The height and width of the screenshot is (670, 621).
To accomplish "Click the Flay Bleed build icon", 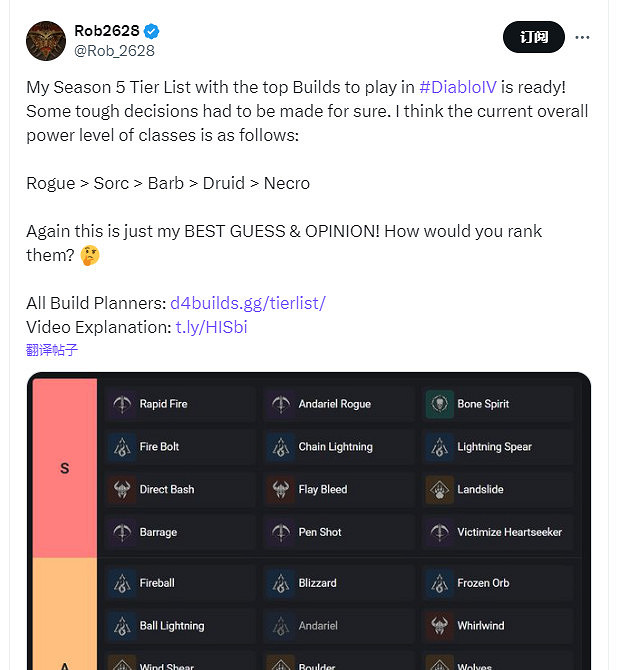I will coord(281,490).
